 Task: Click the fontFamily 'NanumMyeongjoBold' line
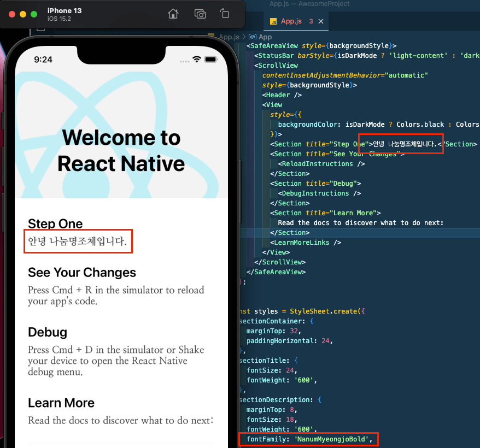tap(309, 439)
